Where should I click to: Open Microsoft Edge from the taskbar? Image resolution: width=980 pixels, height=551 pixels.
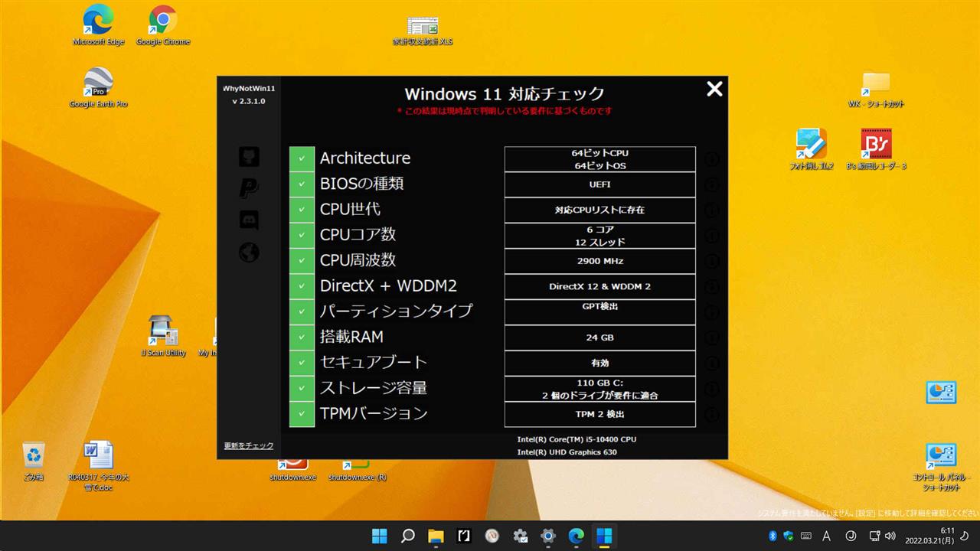(577, 536)
